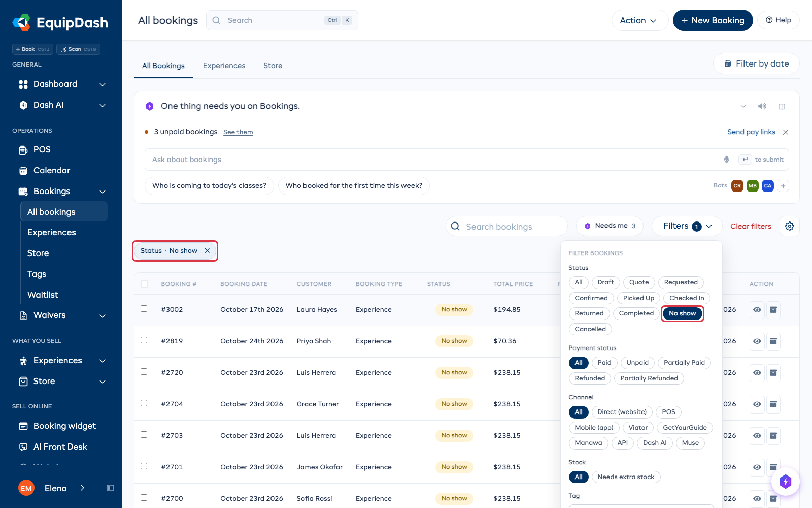Open the Filters dropdown
This screenshot has height=508, width=812.
(x=687, y=226)
